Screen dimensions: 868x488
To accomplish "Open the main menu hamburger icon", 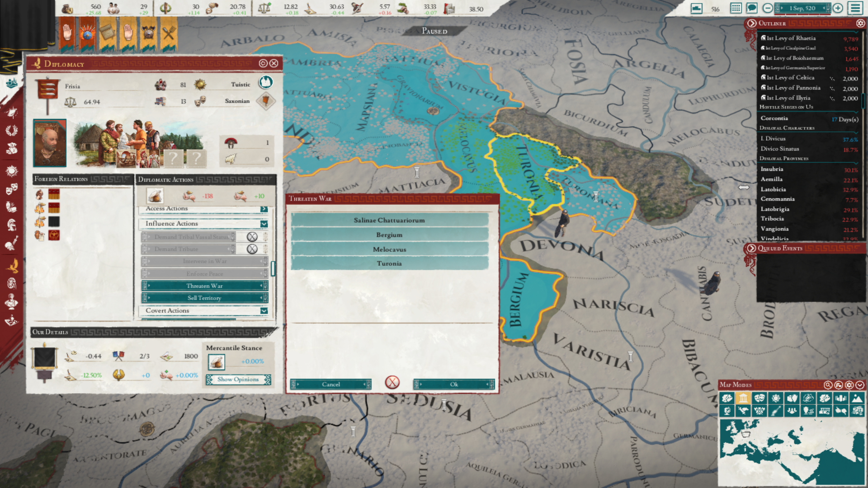I will [855, 8].
